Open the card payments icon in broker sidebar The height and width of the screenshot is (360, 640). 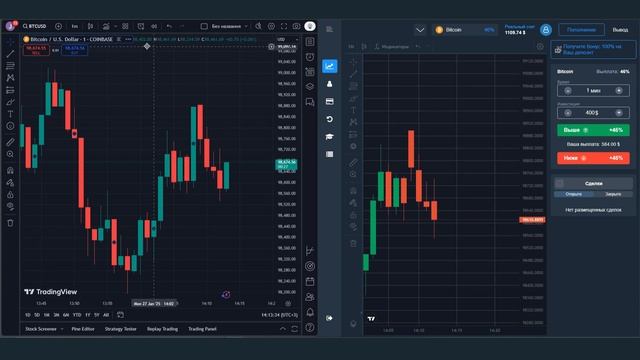tap(329, 101)
